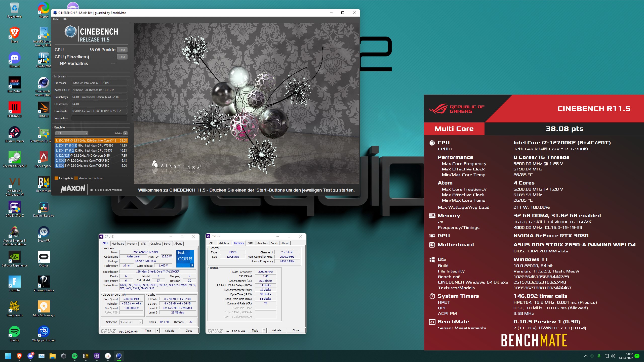Image resolution: width=644 pixels, height=362 pixels.
Task: Select ranking row AMD Opteron 2435
Action: click(91, 156)
